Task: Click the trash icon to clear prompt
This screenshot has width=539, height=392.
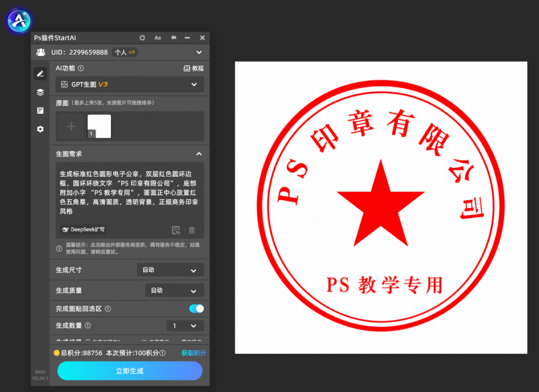Action: pos(192,230)
